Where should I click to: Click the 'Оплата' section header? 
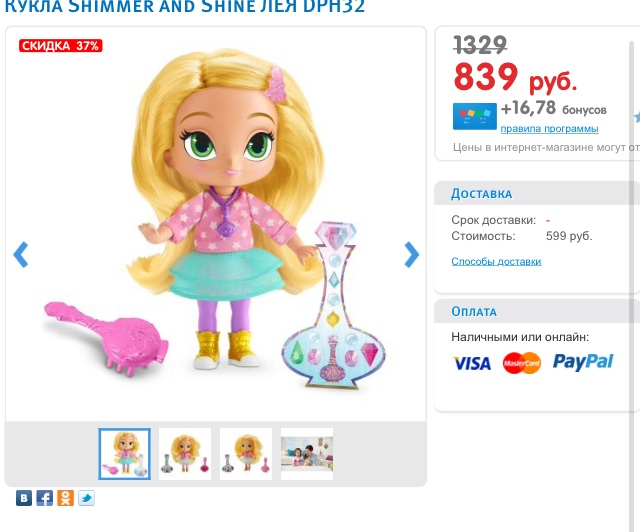click(x=474, y=311)
